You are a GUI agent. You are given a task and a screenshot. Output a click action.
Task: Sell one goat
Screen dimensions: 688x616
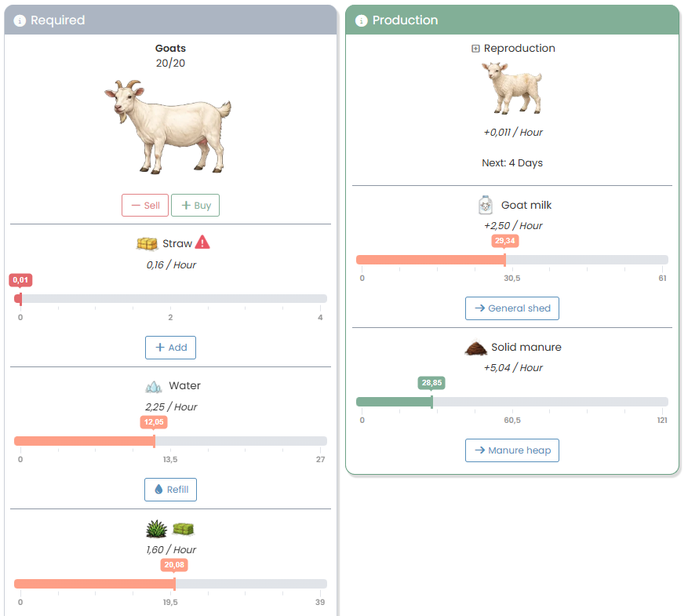(x=145, y=205)
